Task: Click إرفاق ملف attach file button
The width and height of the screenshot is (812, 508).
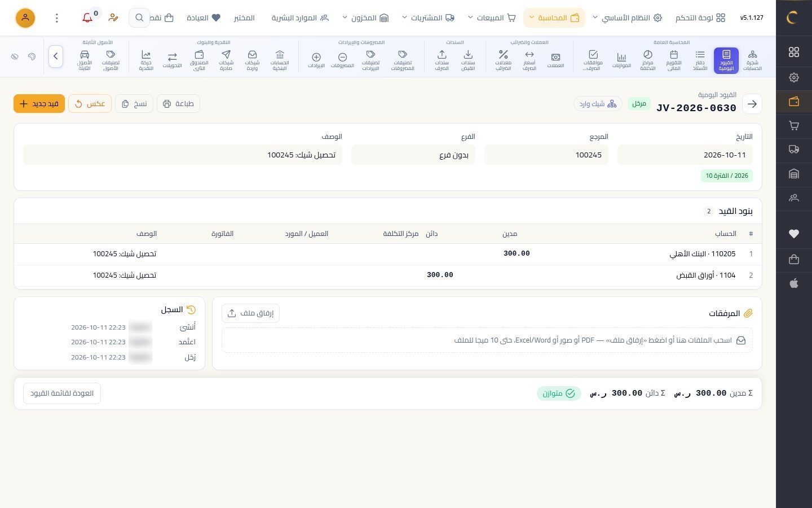Action: tap(250, 313)
